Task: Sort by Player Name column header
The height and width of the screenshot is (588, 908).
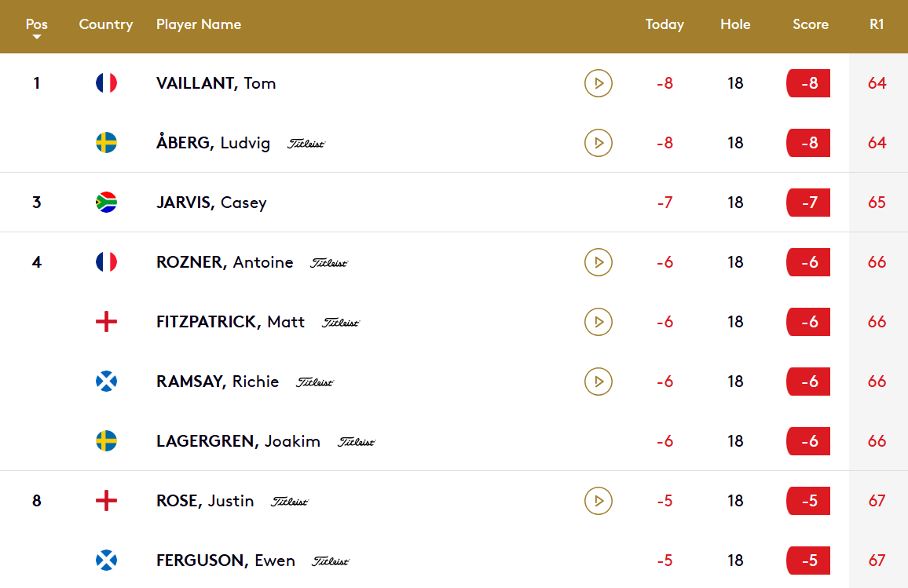Action: tap(199, 24)
